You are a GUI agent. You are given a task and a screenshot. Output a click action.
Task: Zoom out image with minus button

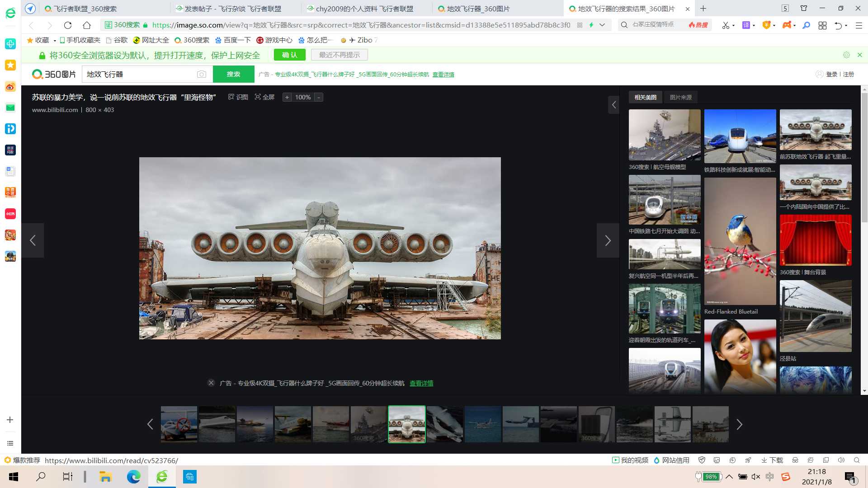pos(319,97)
